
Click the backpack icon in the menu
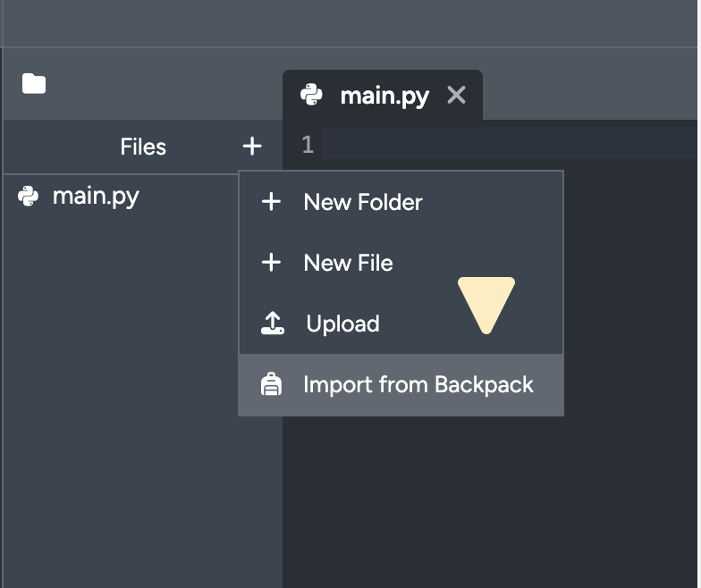tap(271, 385)
